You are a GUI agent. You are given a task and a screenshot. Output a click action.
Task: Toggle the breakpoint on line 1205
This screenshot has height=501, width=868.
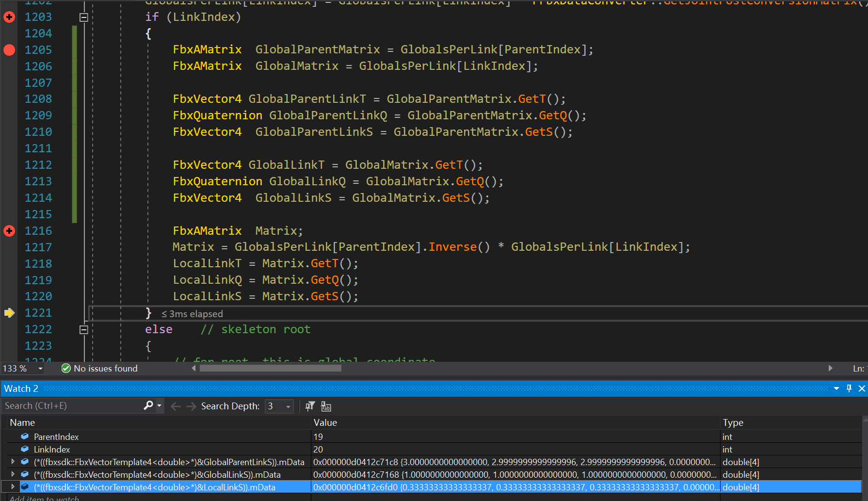pyautogui.click(x=9, y=50)
